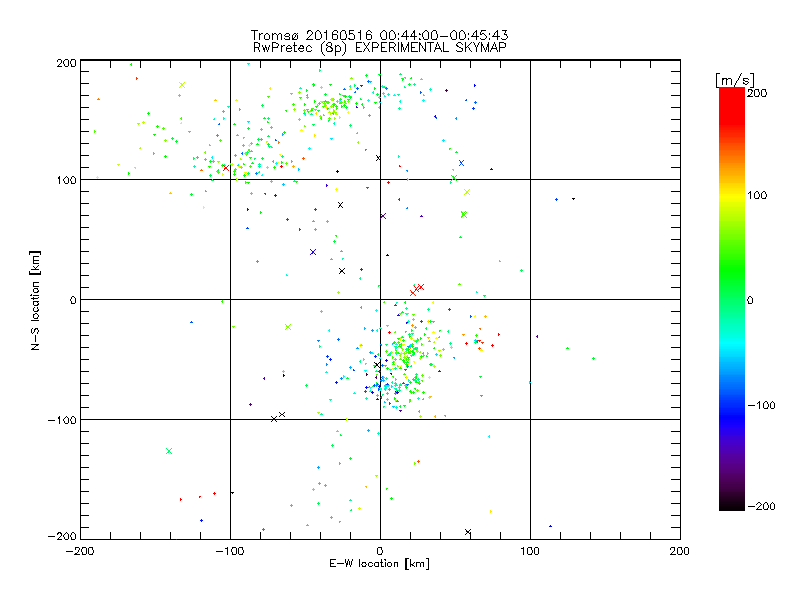Click the x-axis tick label 200
Screen dimensions: 800x600
680,551
